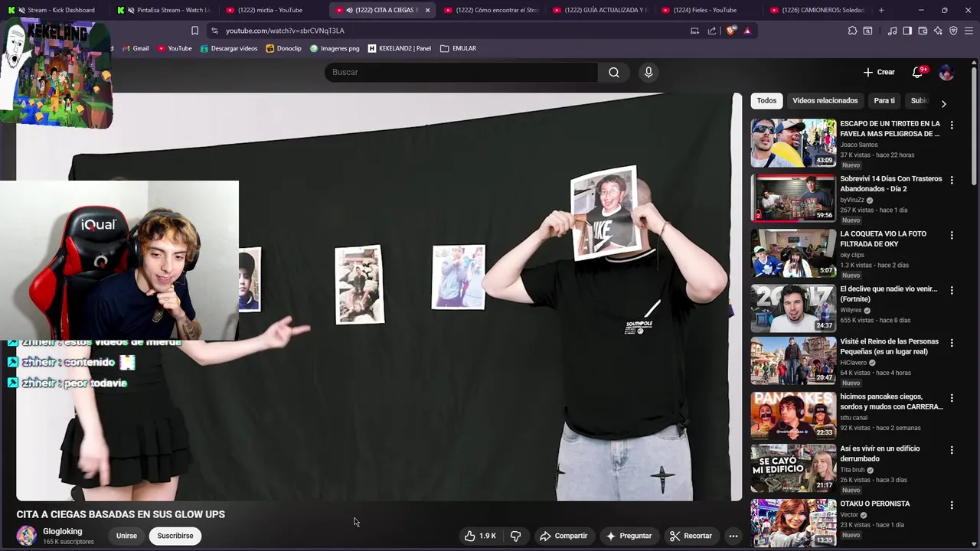Viewport: 980px width, 551px height.
Task: Click the music note playlist icon
Action: coord(892,31)
